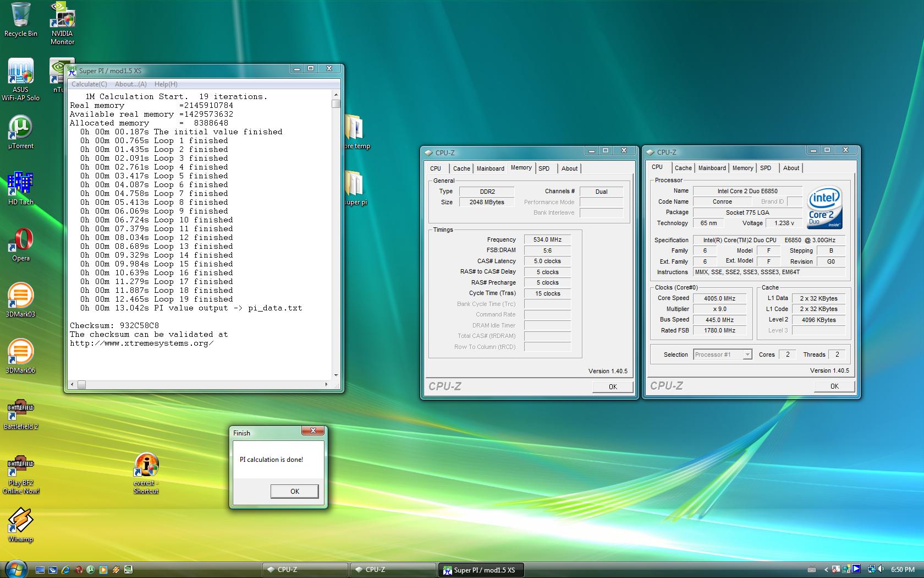The width and height of the screenshot is (924, 578).
Task: Switch to the Cache tab in the CPU-Z processor window
Action: [x=683, y=168]
